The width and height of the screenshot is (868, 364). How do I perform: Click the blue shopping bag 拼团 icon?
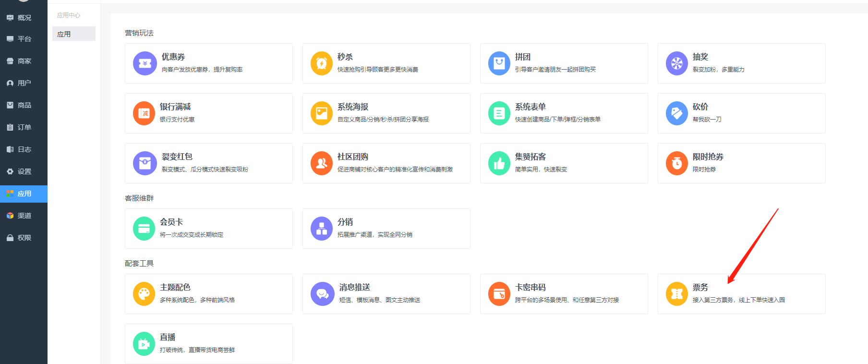click(499, 63)
